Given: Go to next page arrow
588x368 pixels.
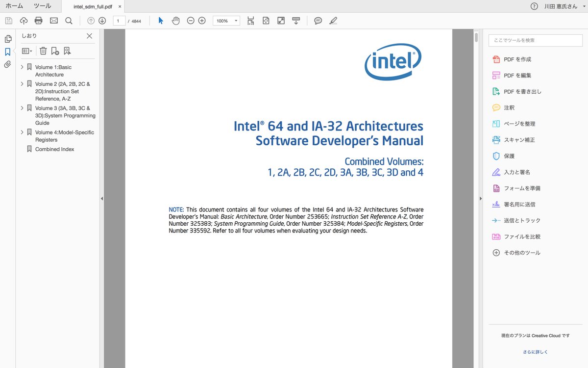Looking at the screenshot, I should [102, 21].
